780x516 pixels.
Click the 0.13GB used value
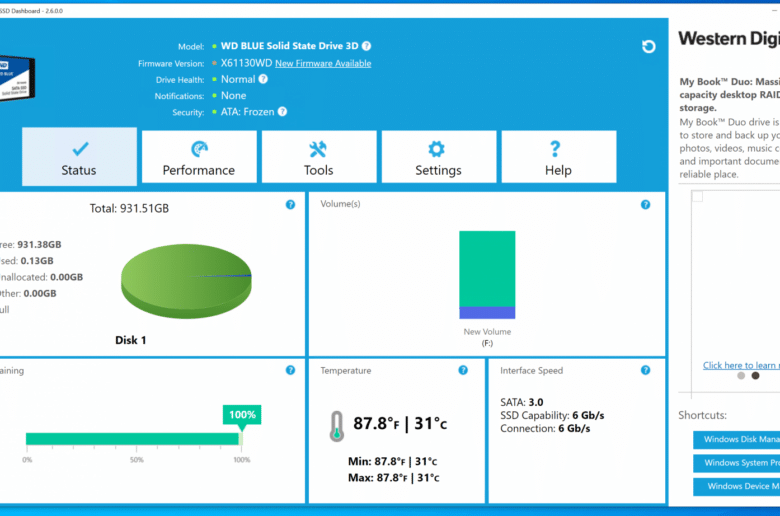click(37, 261)
